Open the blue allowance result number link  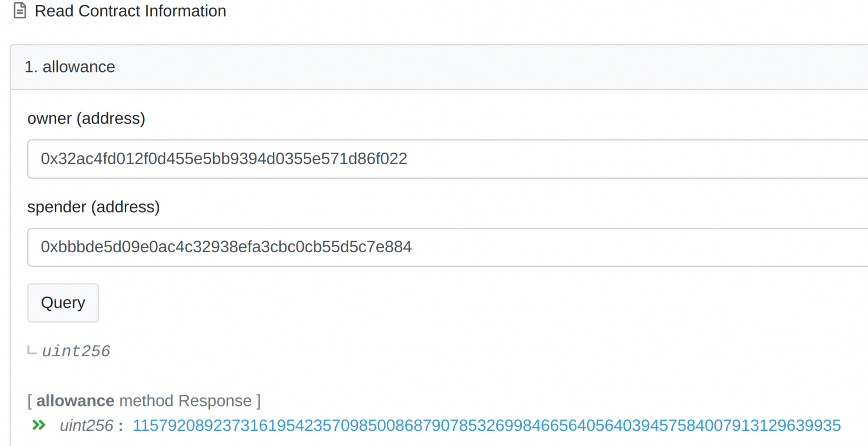(x=486, y=426)
